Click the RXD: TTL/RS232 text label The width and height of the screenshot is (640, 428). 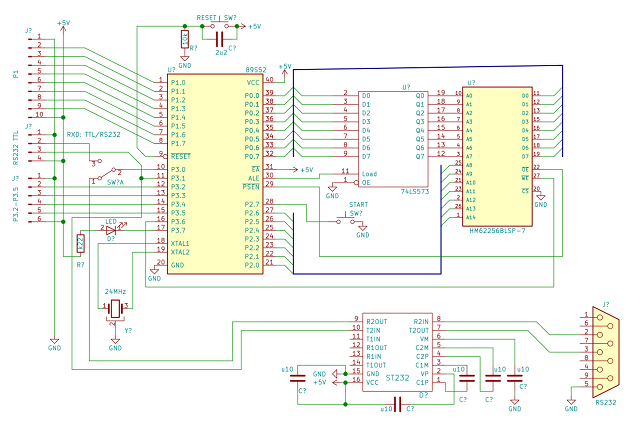point(93,134)
